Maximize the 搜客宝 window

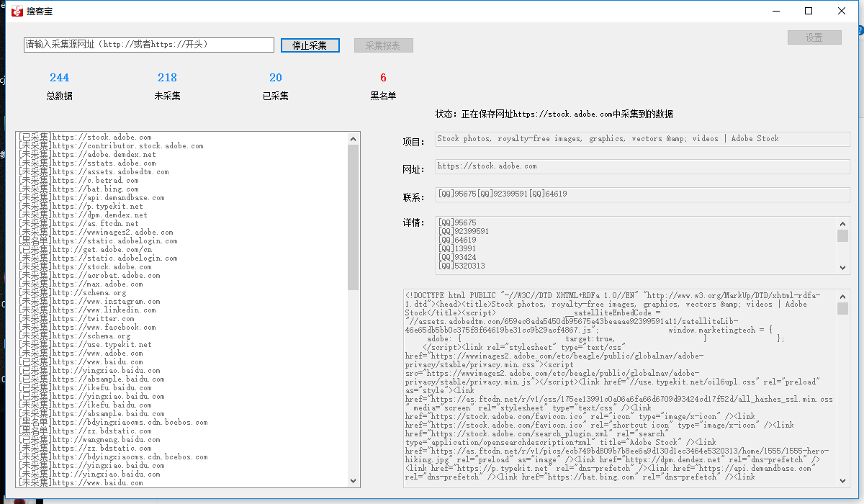(x=809, y=11)
